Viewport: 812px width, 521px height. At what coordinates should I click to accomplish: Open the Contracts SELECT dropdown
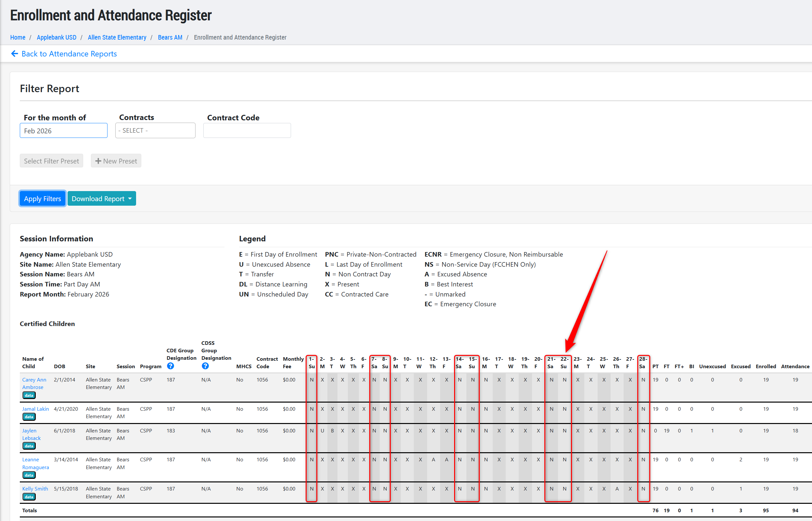pos(155,131)
